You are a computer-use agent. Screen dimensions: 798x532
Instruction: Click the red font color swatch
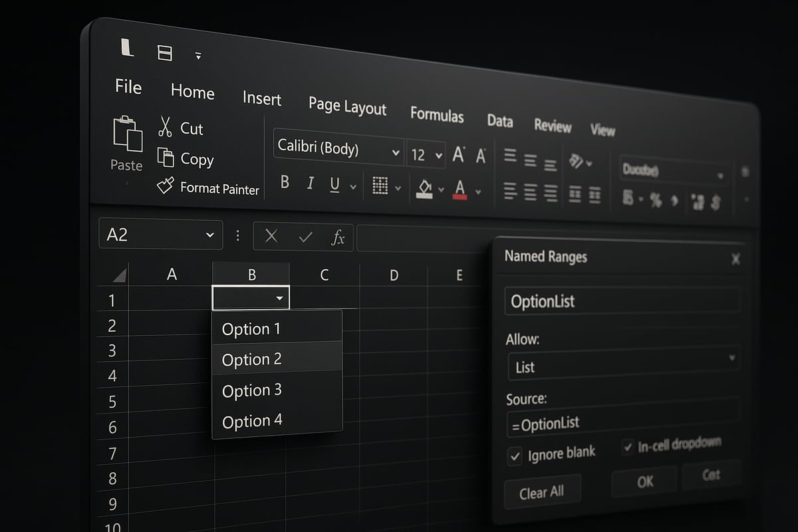[x=461, y=191]
